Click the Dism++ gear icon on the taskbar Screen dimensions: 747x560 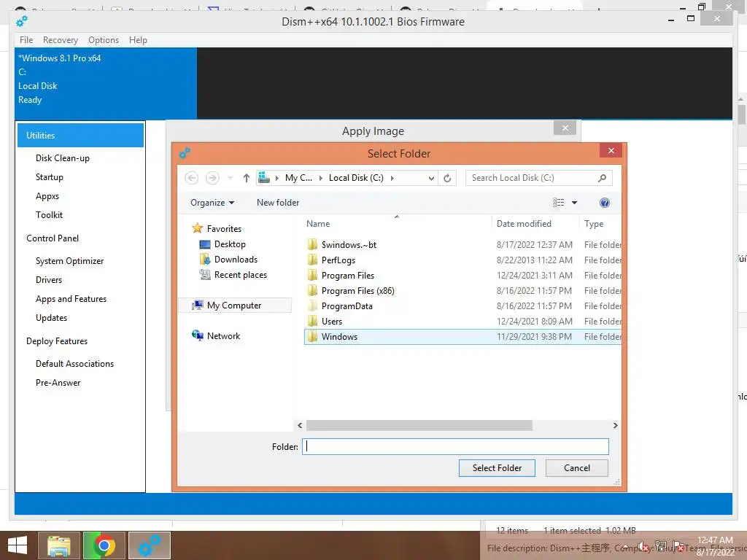coord(149,545)
